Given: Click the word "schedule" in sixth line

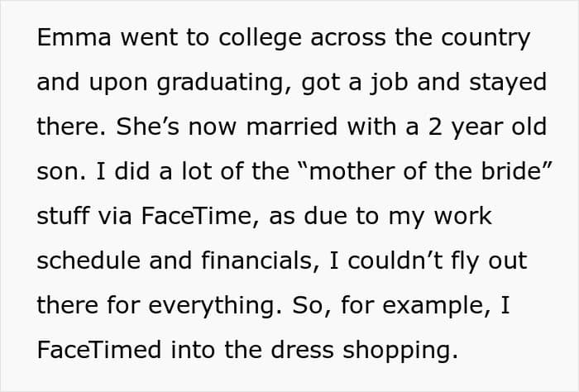Looking at the screenshot, I should pos(89,261).
